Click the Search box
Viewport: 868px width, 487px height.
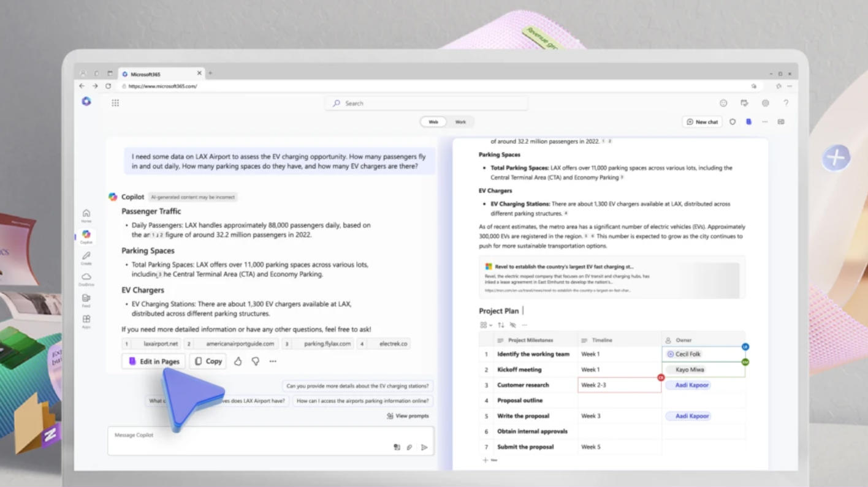click(x=426, y=104)
